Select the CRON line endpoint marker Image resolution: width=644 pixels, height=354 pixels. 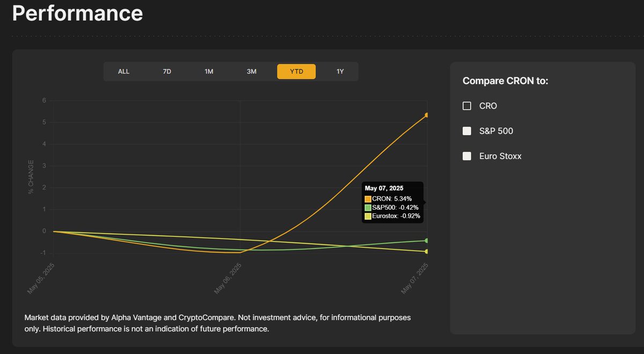coord(426,114)
